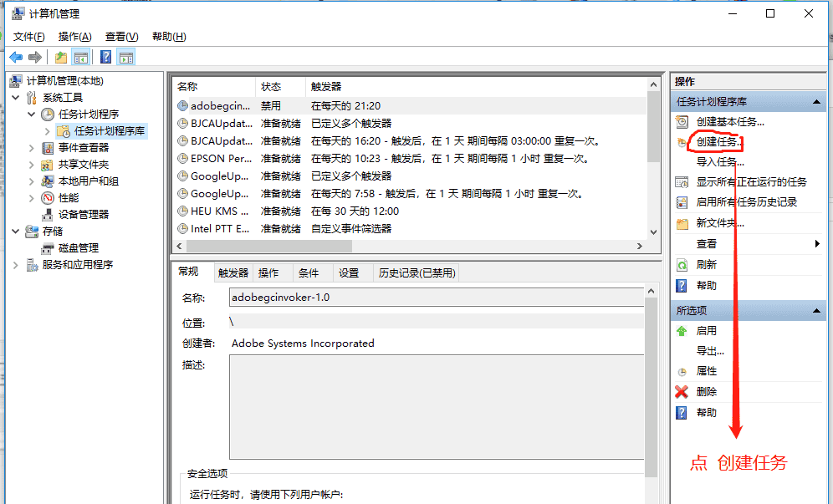Click the export list folder icon

coord(59,57)
